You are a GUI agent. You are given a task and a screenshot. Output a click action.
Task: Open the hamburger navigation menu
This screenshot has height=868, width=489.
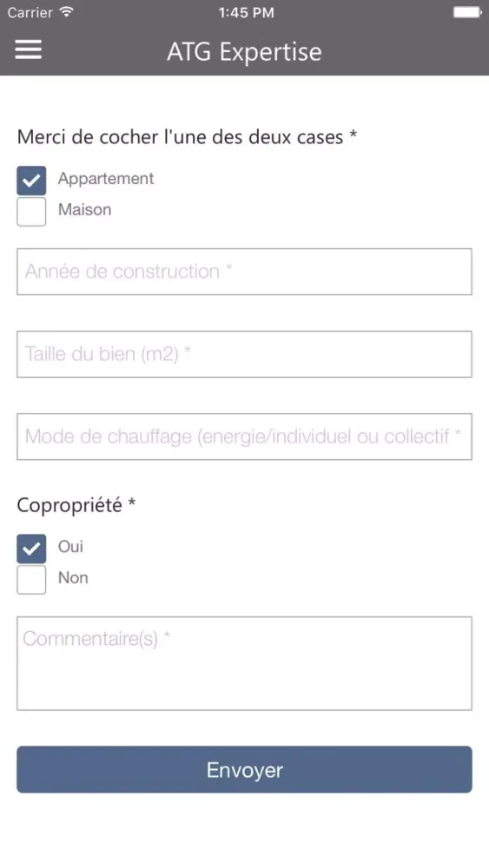(x=29, y=49)
